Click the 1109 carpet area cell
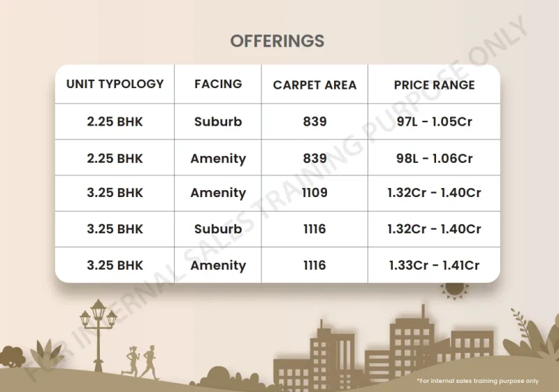This screenshot has height=392, width=559. pyautogui.click(x=315, y=193)
